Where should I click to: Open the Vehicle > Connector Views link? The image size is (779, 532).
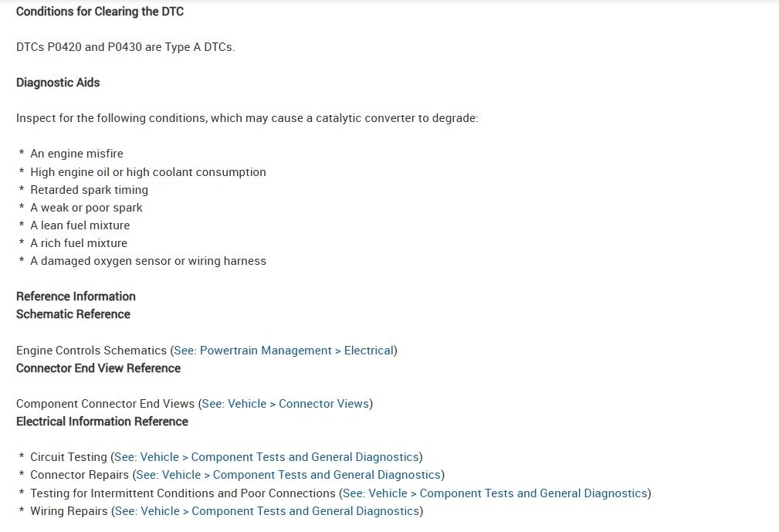(x=286, y=404)
